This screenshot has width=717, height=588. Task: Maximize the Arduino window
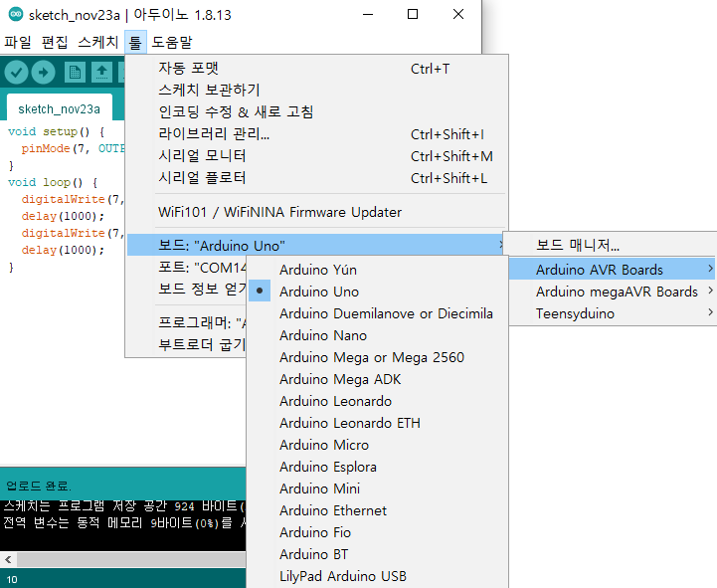pyautogui.click(x=413, y=14)
